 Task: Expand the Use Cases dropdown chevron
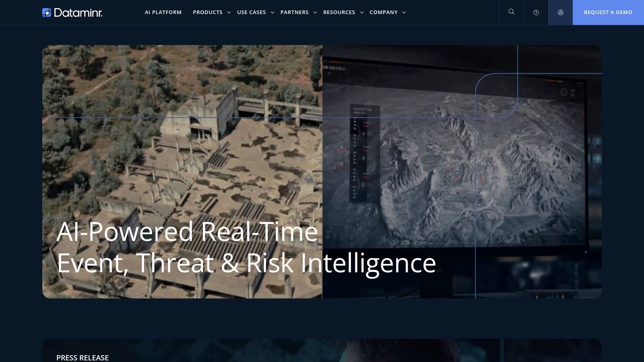pyautogui.click(x=272, y=12)
